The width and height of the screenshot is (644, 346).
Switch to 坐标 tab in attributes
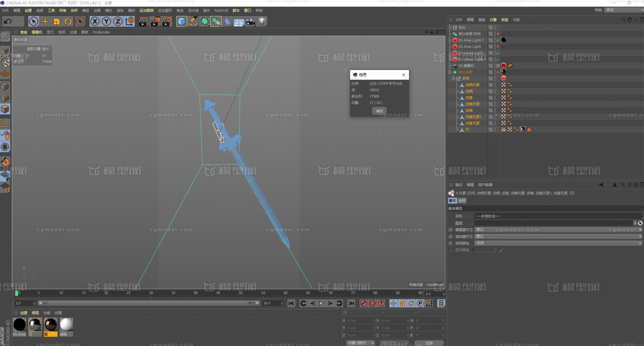[462, 201]
